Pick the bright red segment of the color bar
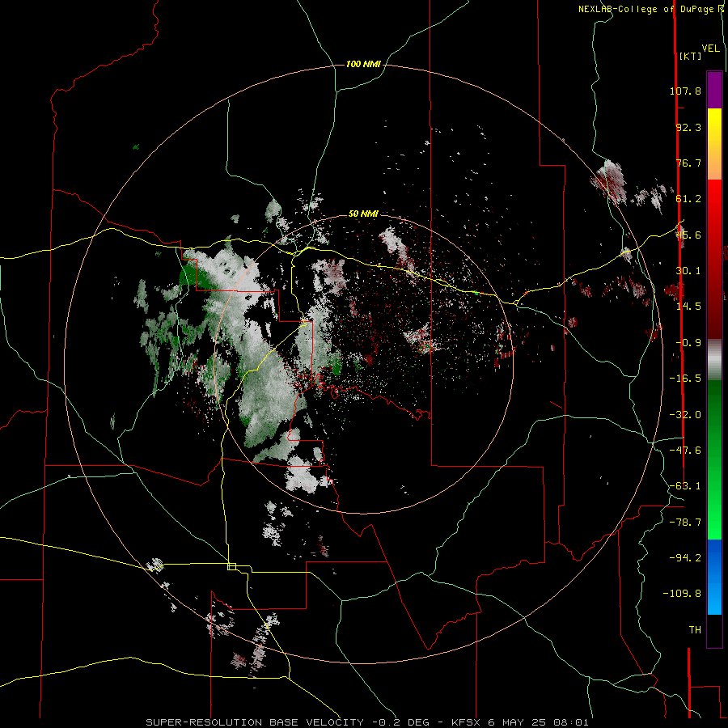Screen dimensions: 728x728 point(714,215)
